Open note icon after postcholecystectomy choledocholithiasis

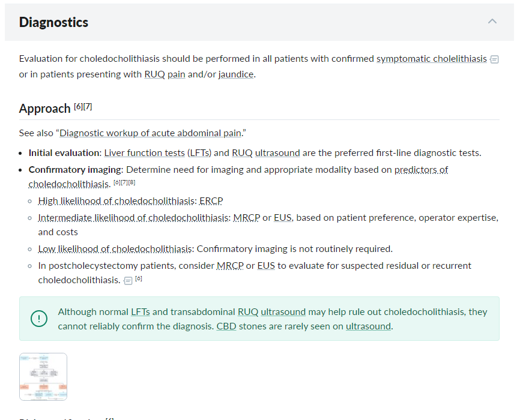[x=128, y=281]
